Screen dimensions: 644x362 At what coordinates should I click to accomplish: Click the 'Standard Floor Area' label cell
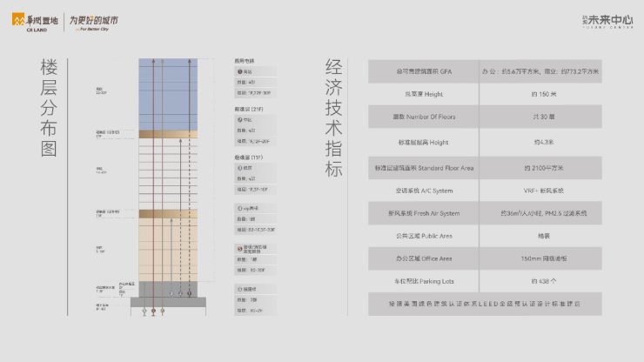pos(424,168)
